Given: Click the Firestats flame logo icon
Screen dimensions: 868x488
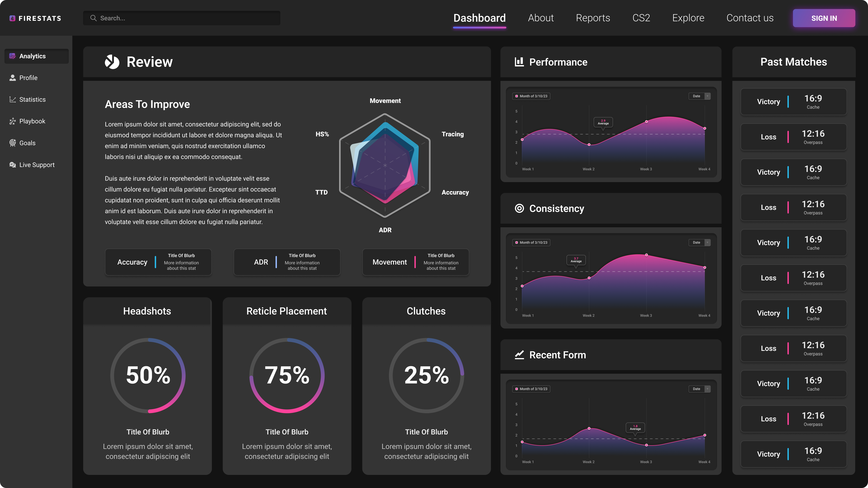Looking at the screenshot, I should tap(12, 18).
